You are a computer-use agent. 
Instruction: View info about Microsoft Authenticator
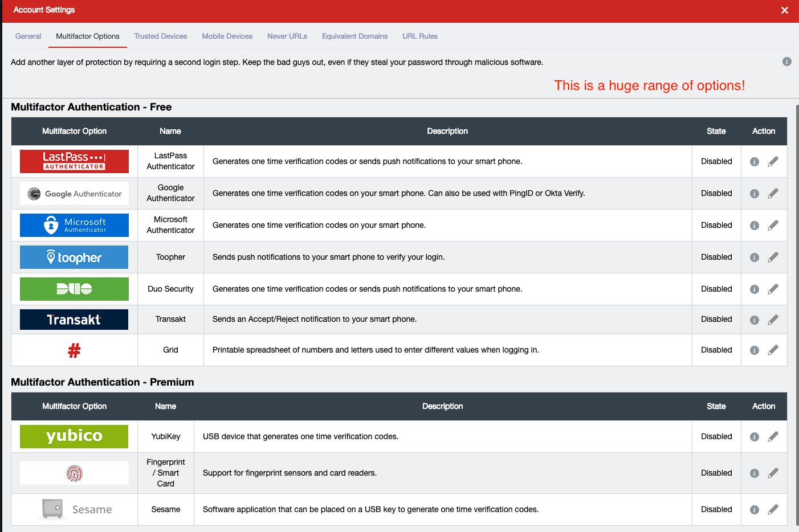pos(755,226)
